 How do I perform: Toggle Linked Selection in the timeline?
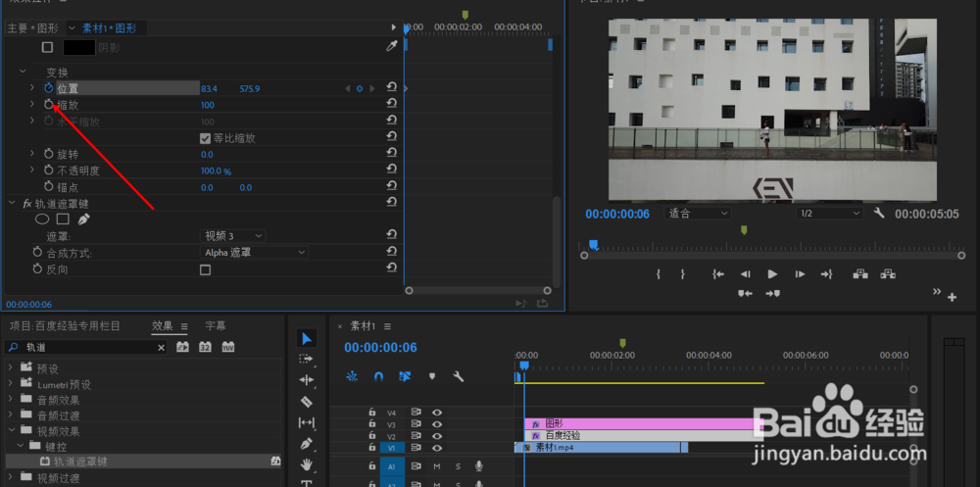[x=405, y=376]
